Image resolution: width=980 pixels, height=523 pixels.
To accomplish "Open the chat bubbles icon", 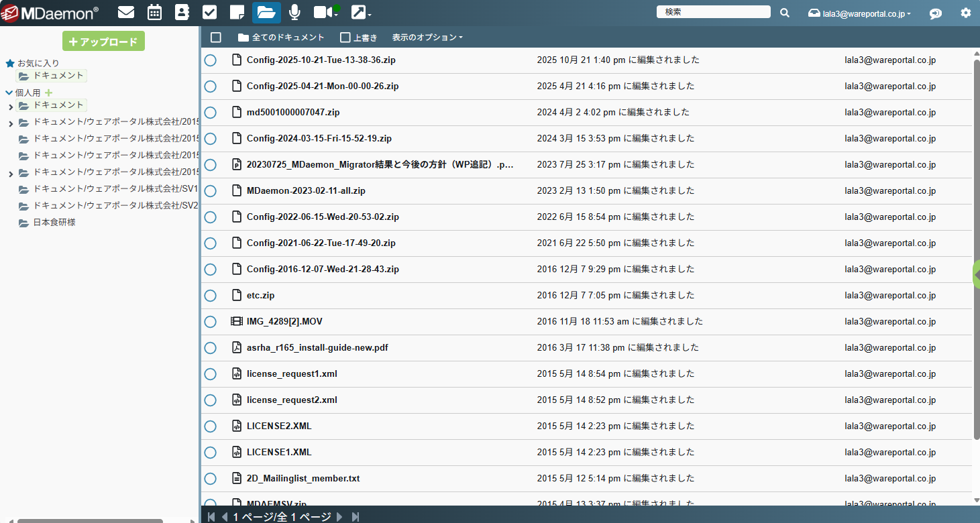I will [935, 13].
